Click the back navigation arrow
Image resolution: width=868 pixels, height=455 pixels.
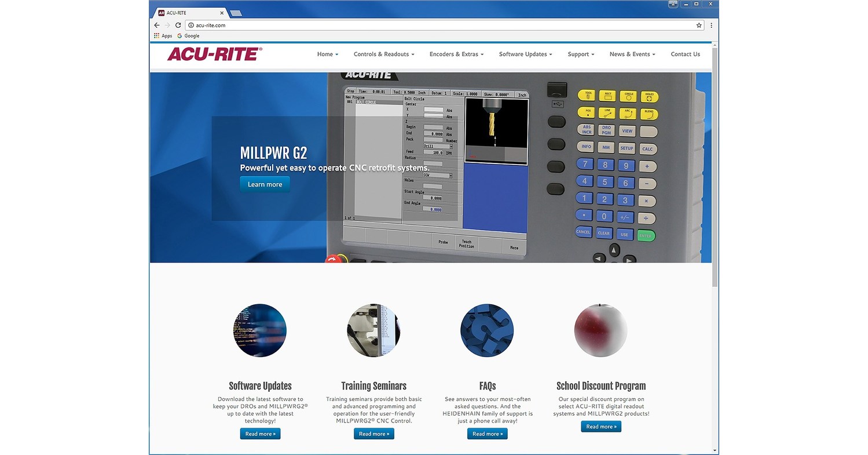(x=156, y=25)
